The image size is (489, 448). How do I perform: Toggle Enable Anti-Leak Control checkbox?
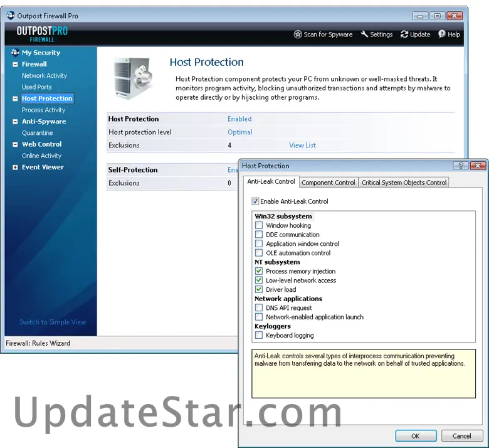[255, 201]
